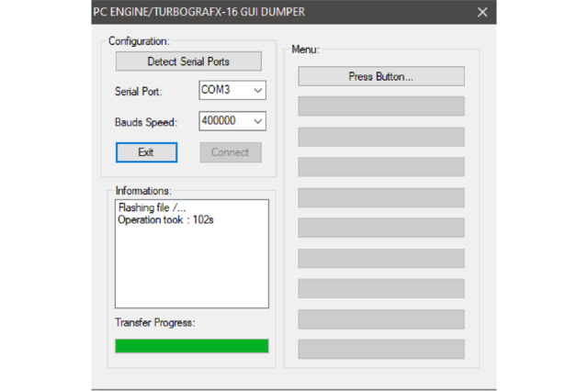Click the 'Menu:' group label

[306, 50]
